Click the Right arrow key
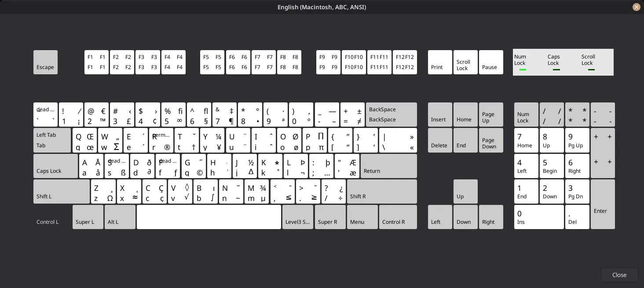This screenshot has width=644, height=288. (x=491, y=217)
